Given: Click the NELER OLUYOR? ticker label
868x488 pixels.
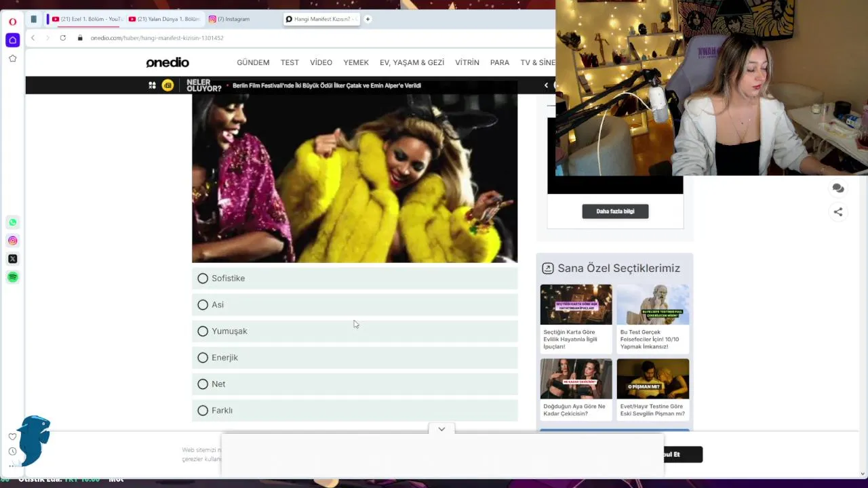Looking at the screenshot, I should [x=203, y=85].
